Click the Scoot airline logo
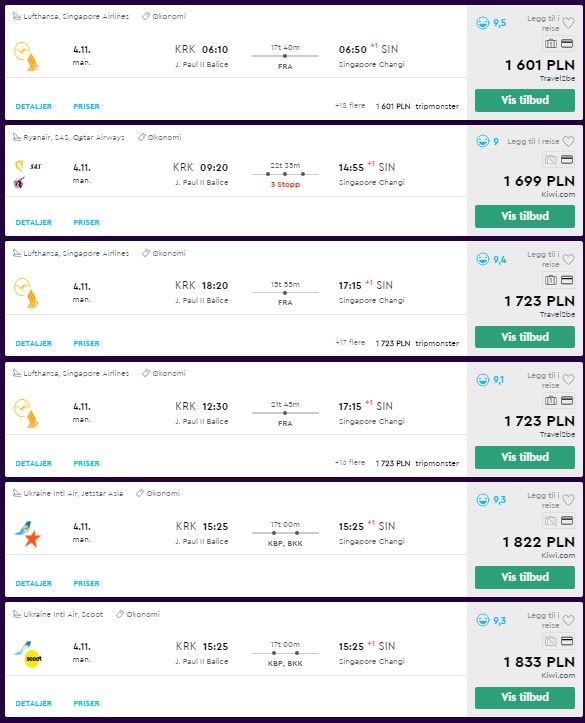585x723 pixels. [x=34, y=658]
